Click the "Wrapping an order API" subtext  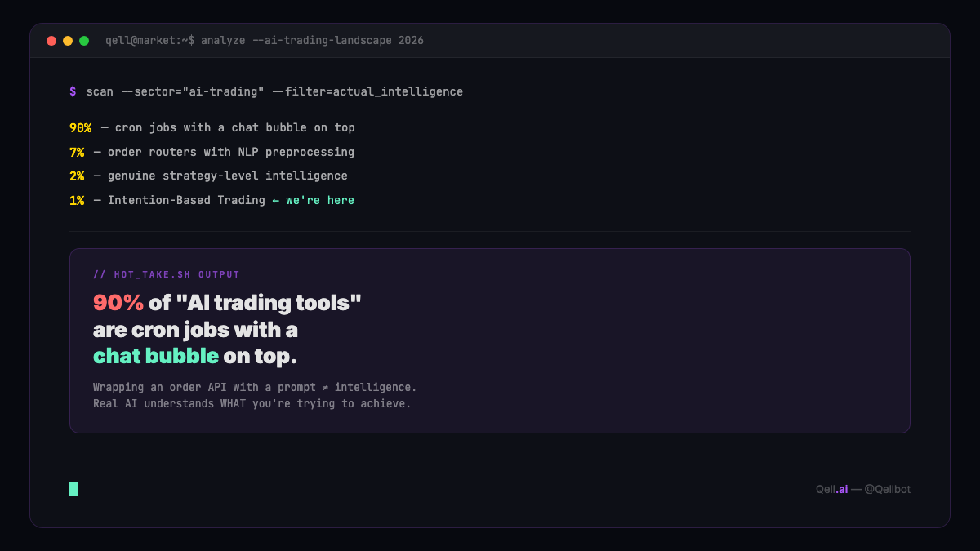pos(255,387)
